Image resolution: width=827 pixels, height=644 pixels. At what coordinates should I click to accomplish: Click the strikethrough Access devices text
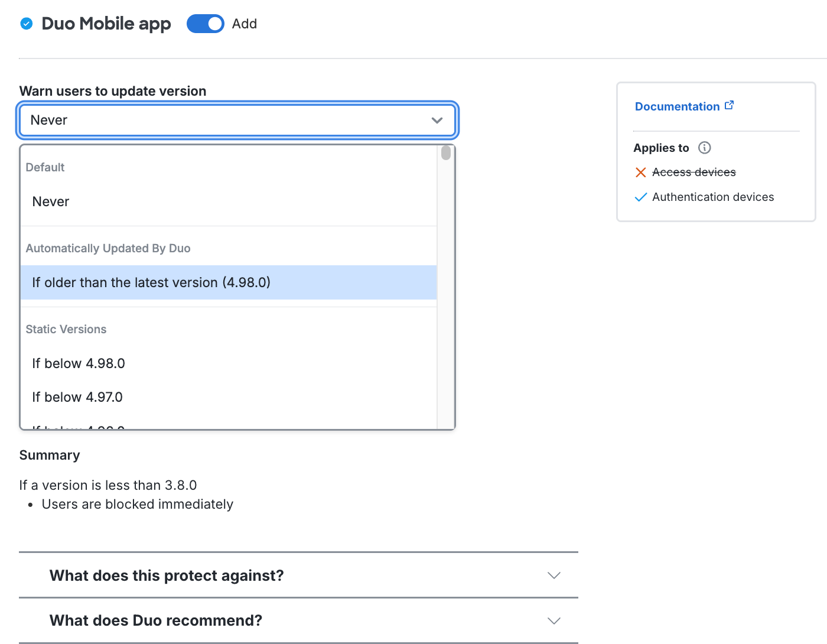(693, 172)
